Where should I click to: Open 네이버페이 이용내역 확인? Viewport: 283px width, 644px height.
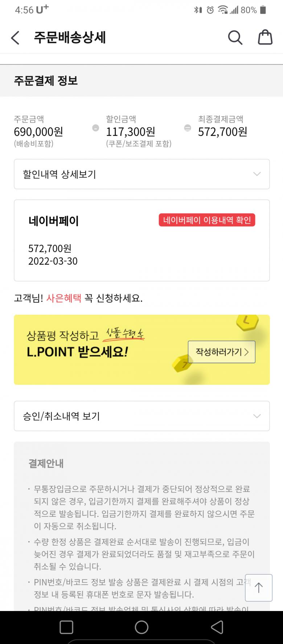[x=207, y=220]
